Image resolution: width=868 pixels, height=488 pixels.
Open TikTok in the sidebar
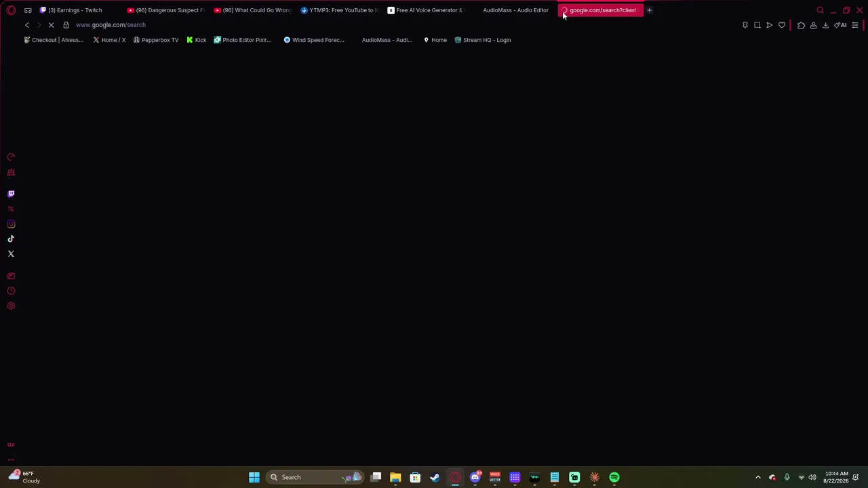point(11,239)
